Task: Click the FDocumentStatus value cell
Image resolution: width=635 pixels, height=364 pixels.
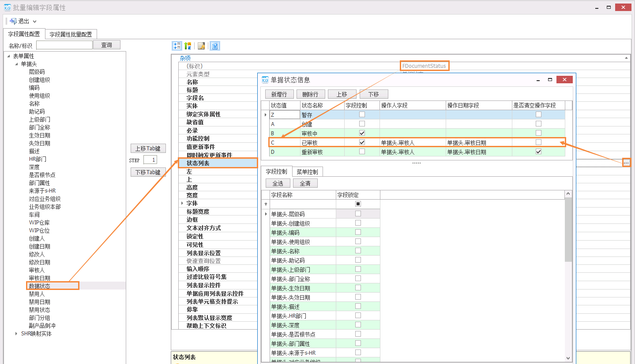Action: pyautogui.click(x=425, y=66)
